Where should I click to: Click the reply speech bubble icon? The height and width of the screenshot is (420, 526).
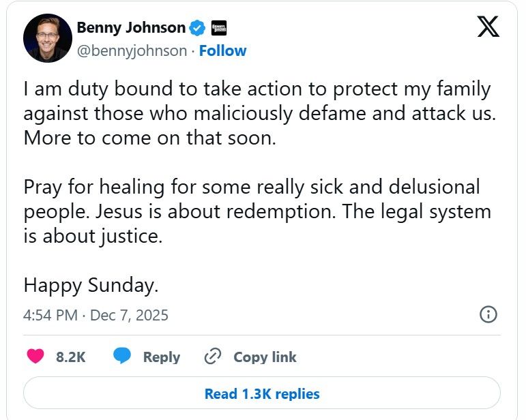click(x=122, y=357)
